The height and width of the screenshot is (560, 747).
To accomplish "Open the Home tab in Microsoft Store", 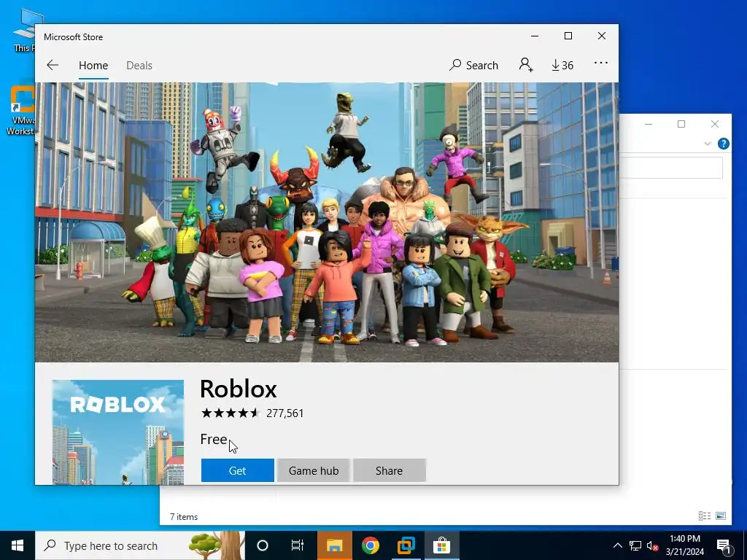I will 93,65.
